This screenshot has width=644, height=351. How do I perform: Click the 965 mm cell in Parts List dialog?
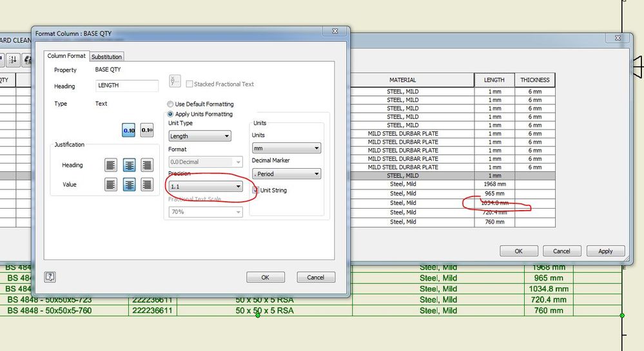click(494, 193)
